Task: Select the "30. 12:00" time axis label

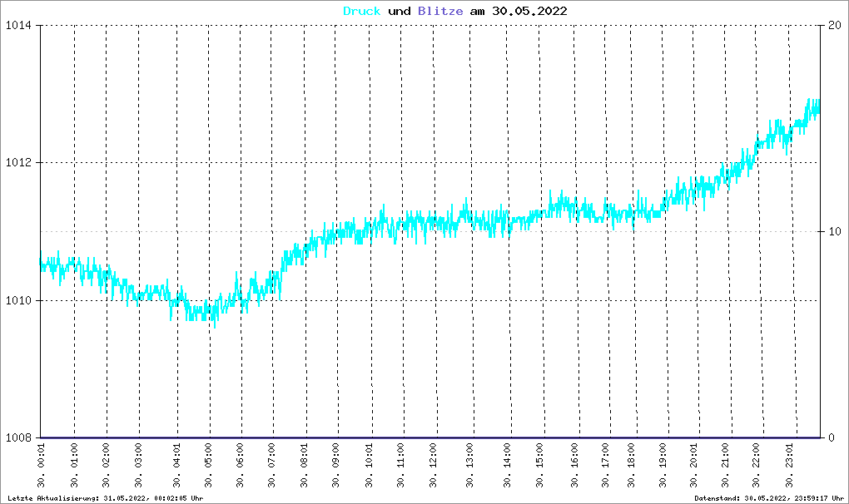Action: [434, 466]
